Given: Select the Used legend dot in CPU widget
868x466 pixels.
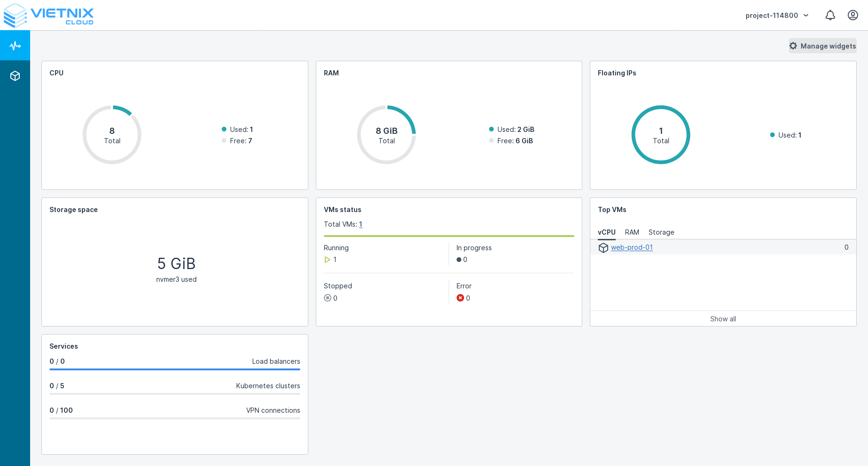Looking at the screenshot, I should tap(224, 129).
